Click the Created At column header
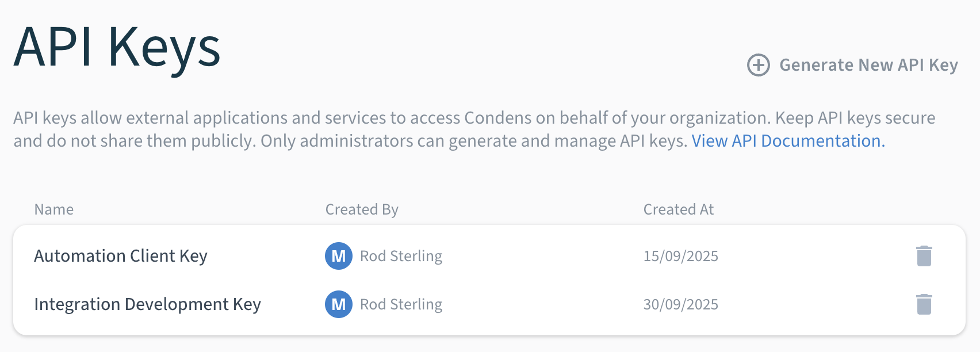 coord(678,209)
